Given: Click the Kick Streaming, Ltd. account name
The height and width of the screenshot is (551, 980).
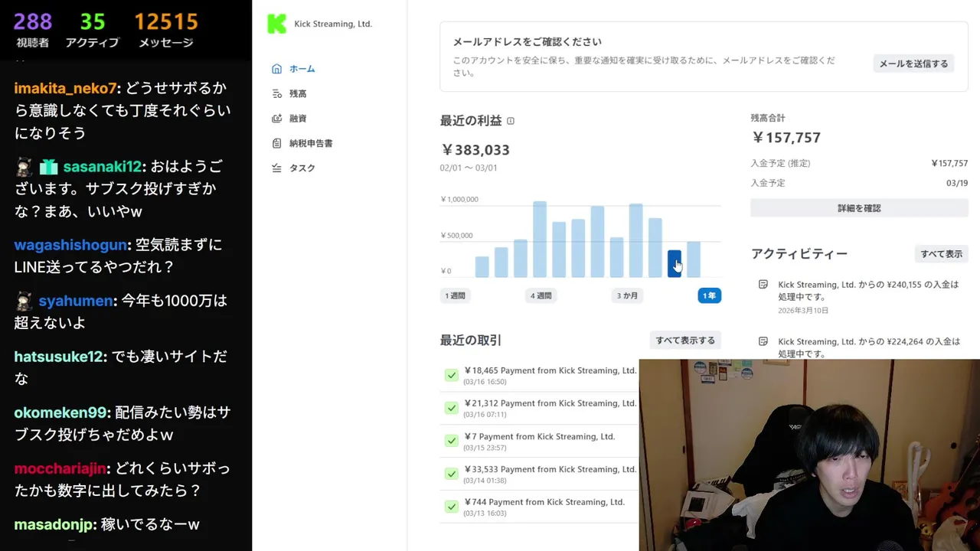Looking at the screenshot, I should click(x=333, y=24).
